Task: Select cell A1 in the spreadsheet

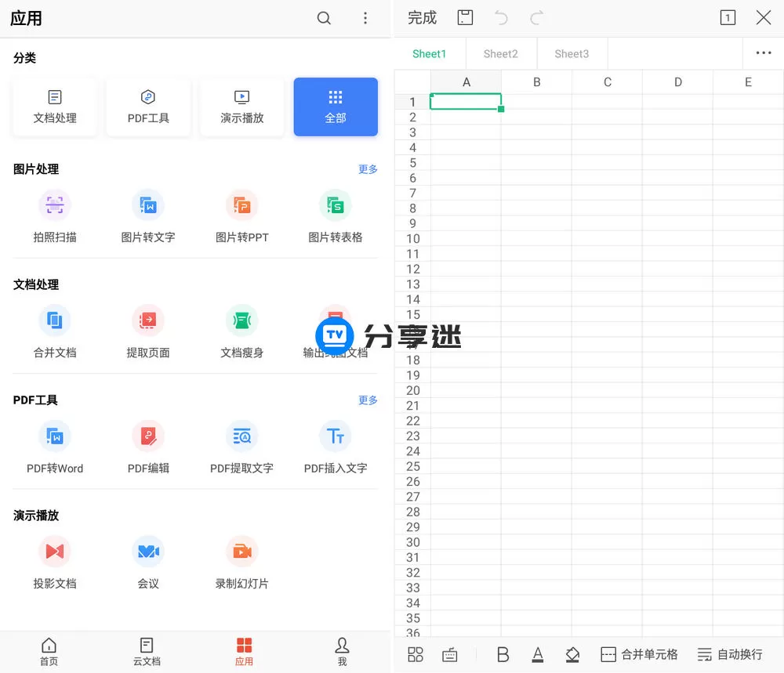Action: point(466,101)
